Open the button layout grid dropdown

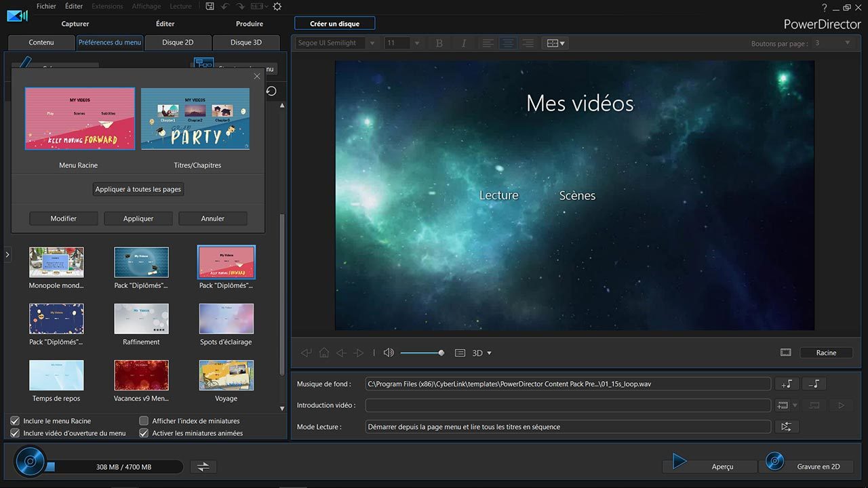coord(556,43)
